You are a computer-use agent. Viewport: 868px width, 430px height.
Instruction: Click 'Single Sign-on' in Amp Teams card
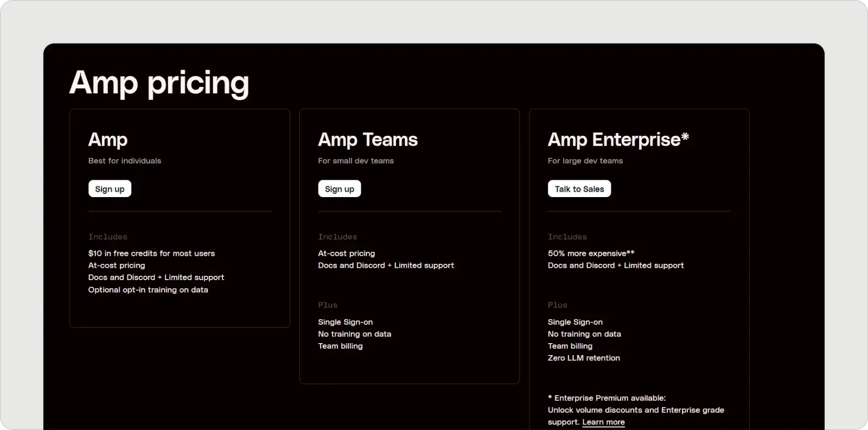(x=346, y=322)
